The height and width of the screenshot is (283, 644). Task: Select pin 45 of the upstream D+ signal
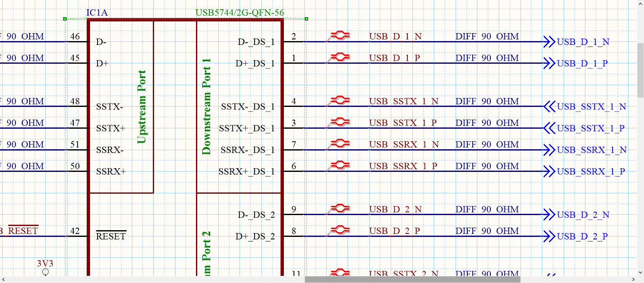point(75,58)
